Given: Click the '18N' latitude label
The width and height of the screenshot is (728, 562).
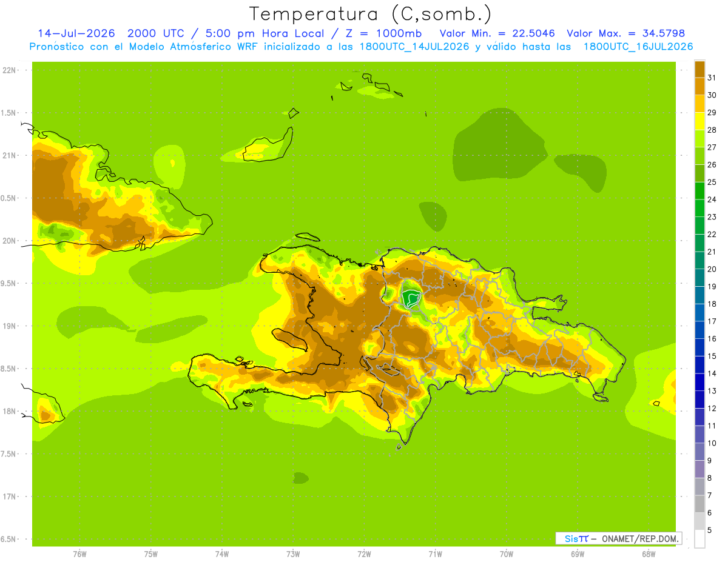Looking at the screenshot, I should tap(9, 411).
